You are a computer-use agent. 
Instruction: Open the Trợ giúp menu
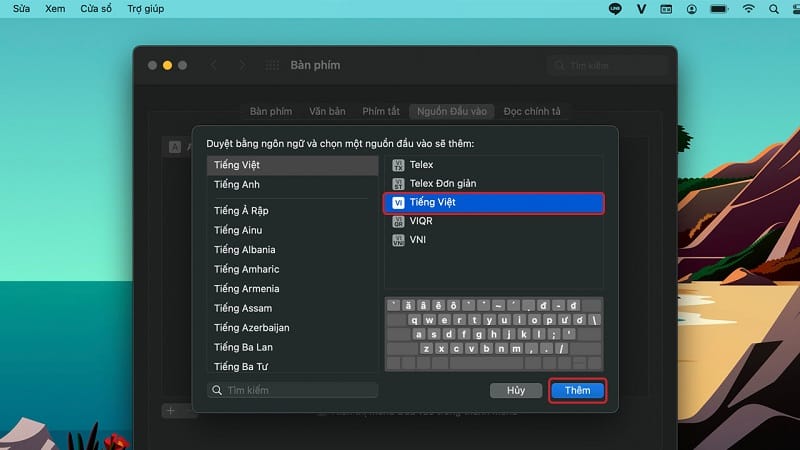tap(146, 8)
